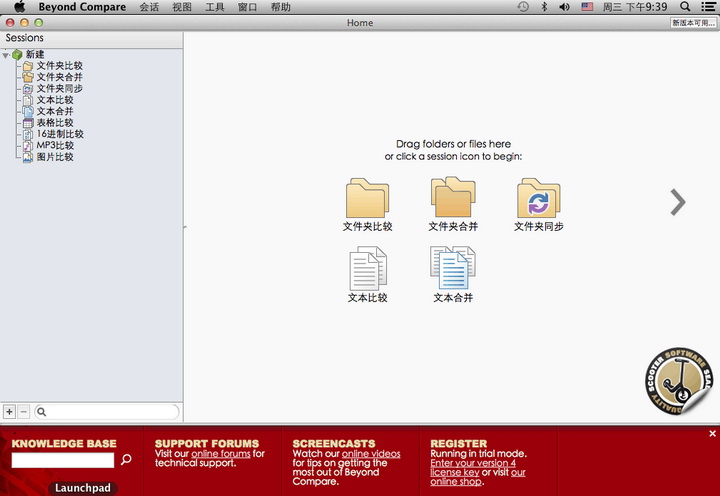Open the 工具 menu
This screenshot has width=720, height=496.
tap(215, 7)
